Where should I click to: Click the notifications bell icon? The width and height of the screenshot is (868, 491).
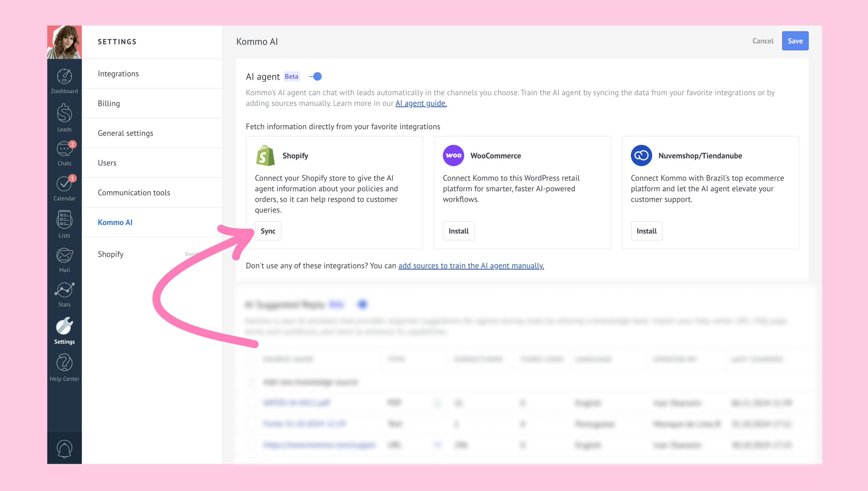tap(64, 449)
